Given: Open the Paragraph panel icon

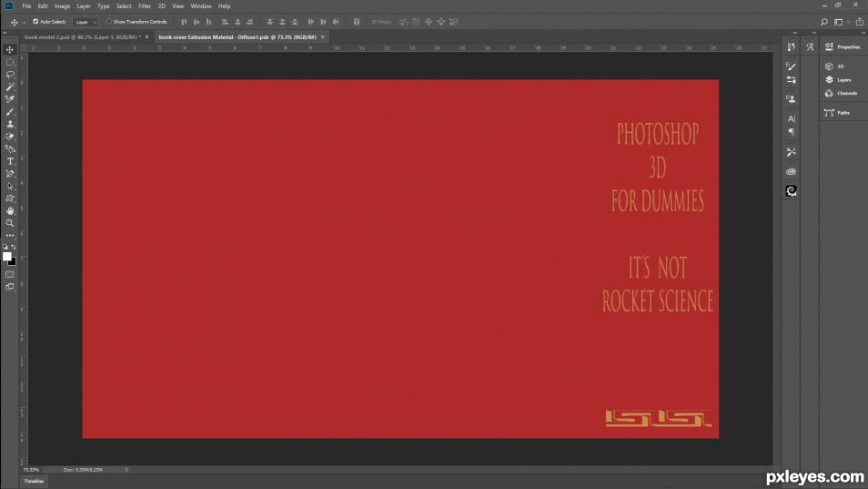Looking at the screenshot, I should 791,132.
